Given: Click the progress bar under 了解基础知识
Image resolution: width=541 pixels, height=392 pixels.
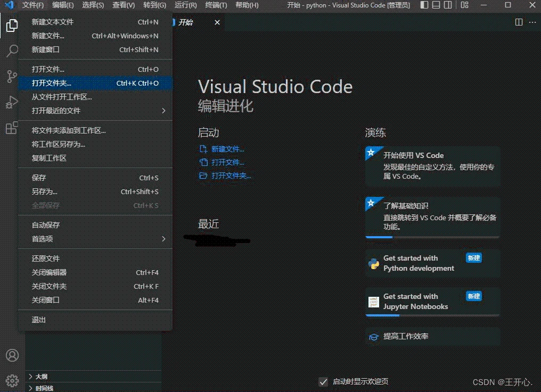Looking at the screenshot, I should (432, 237).
